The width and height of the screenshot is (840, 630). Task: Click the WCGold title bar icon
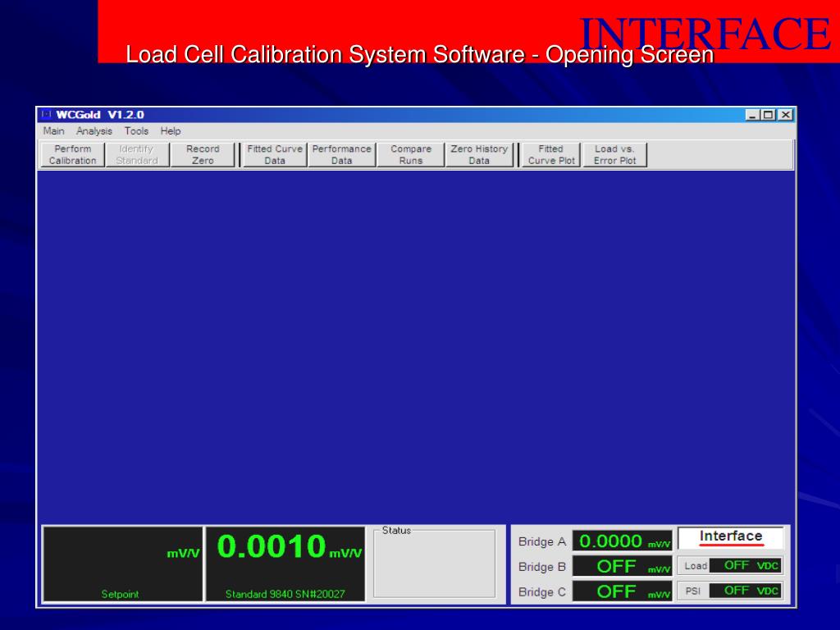[47, 114]
